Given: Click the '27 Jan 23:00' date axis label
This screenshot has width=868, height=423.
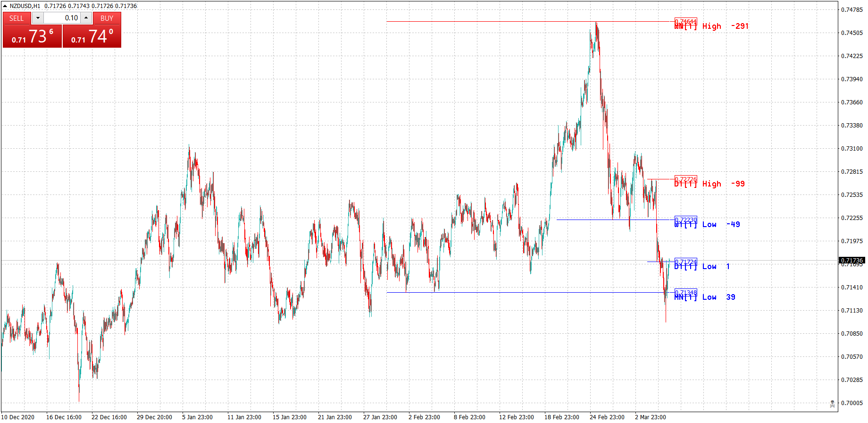Looking at the screenshot, I should 380,417.
